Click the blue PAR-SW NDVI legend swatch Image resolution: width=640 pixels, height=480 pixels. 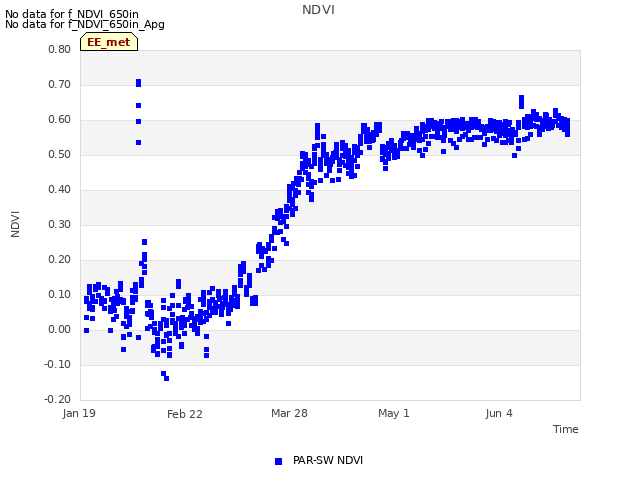pos(278,461)
